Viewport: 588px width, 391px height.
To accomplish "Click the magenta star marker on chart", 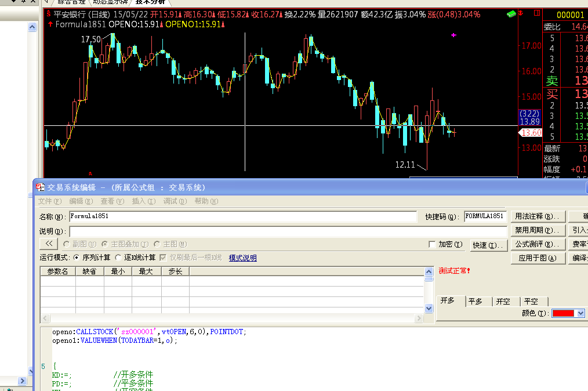I will 453,35.
